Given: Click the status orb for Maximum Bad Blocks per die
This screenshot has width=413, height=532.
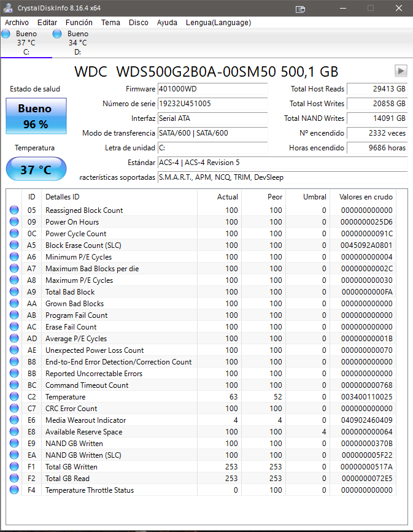Looking at the screenshot, I should (14, 268).
